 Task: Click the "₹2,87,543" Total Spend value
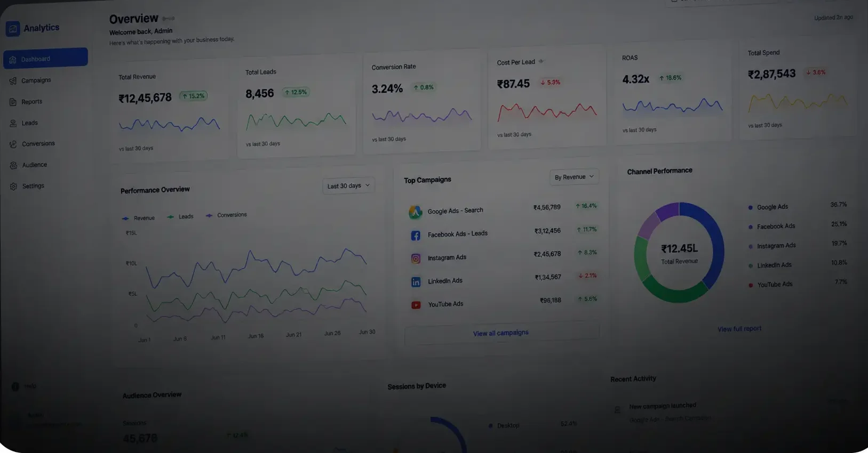(x=771, y=74)
